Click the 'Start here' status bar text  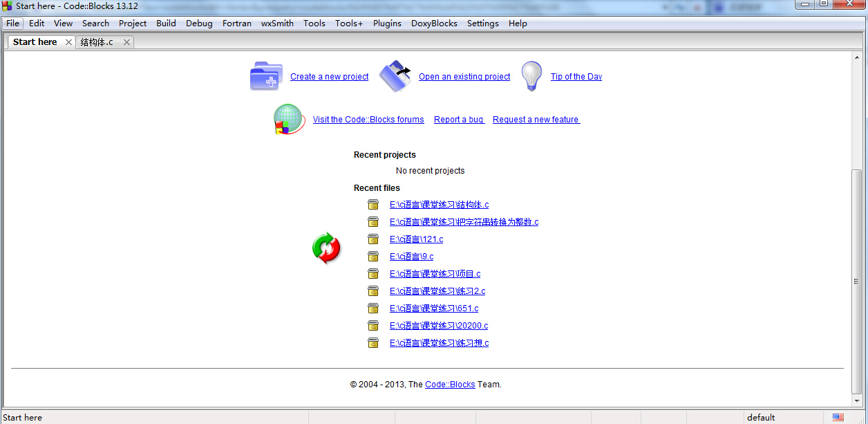click(23, 418)
